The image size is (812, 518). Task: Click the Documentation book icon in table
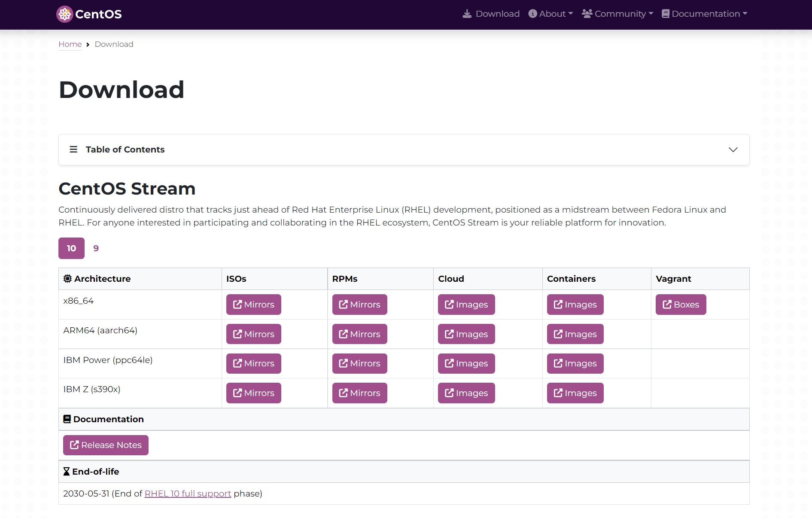pos(67,419)
